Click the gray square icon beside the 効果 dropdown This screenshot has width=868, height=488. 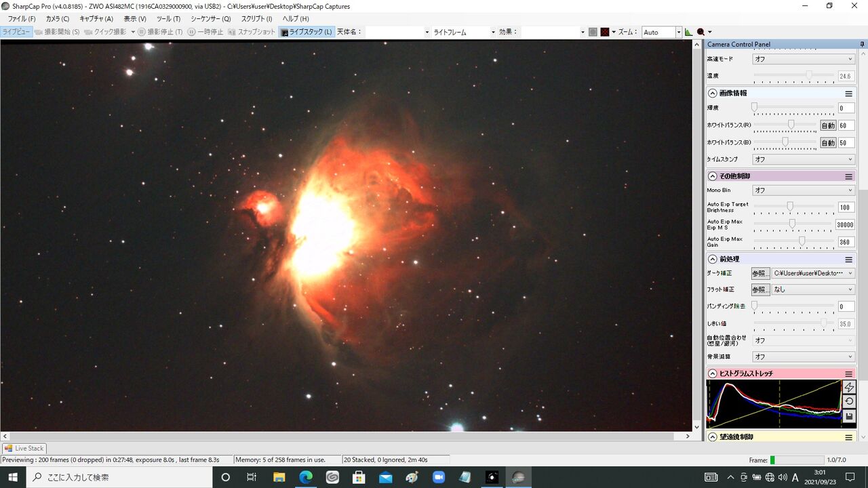[593, 32]
